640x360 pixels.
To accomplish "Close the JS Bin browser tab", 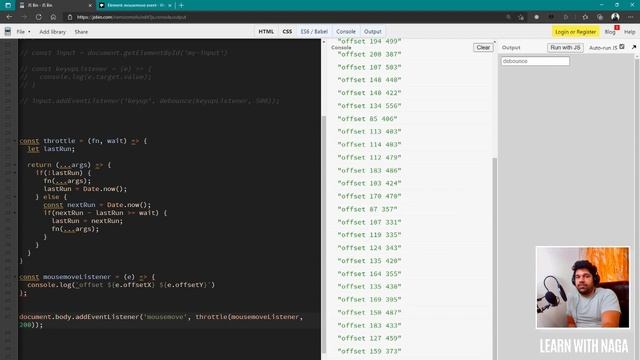I will click(x=90, y=5).
